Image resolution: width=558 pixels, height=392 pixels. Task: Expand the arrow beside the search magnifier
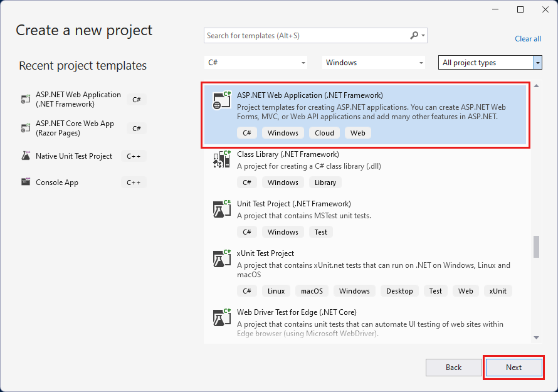pos(423,36)
